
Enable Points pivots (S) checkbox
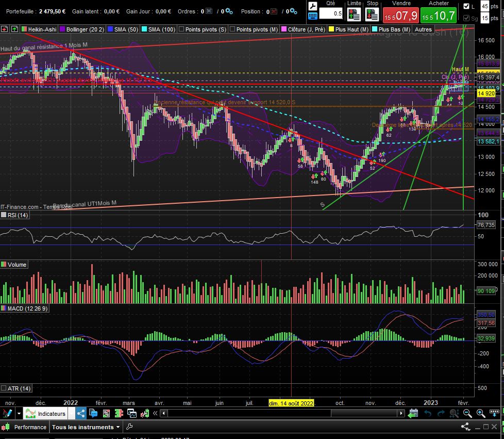181,29
